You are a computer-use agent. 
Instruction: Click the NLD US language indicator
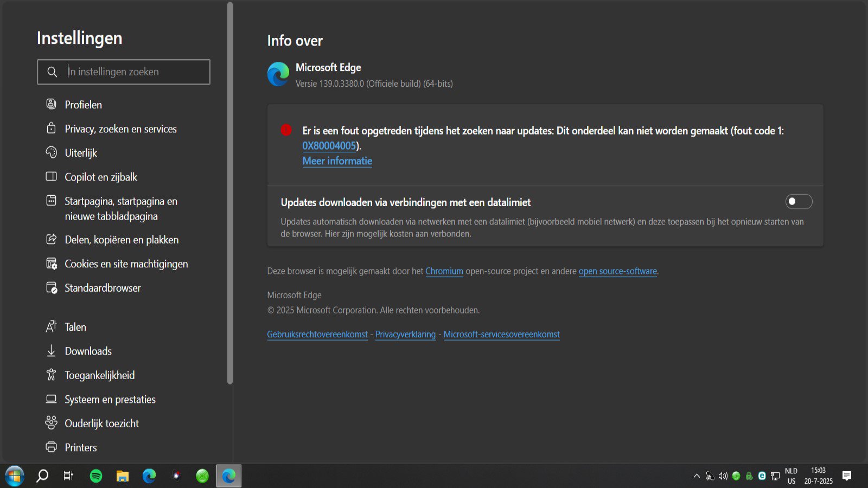[x=791, y=476]
